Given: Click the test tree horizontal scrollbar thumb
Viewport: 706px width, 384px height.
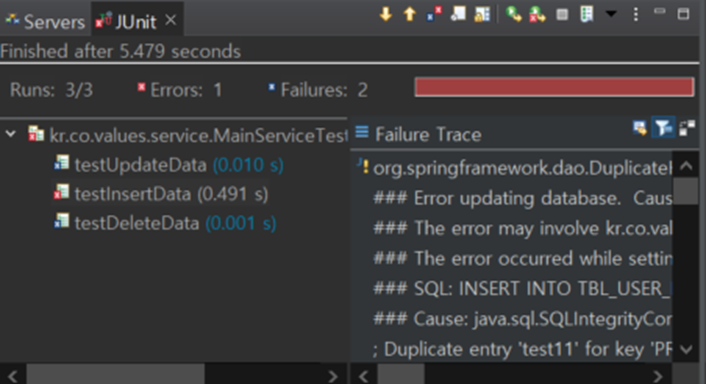Looking at the screenshot, I should pos(116,375).
